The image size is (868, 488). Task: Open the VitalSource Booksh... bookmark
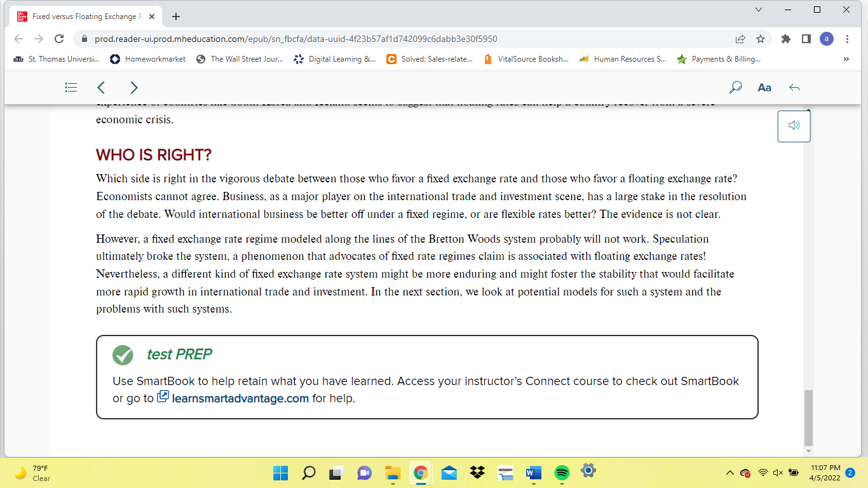[526, 59]
